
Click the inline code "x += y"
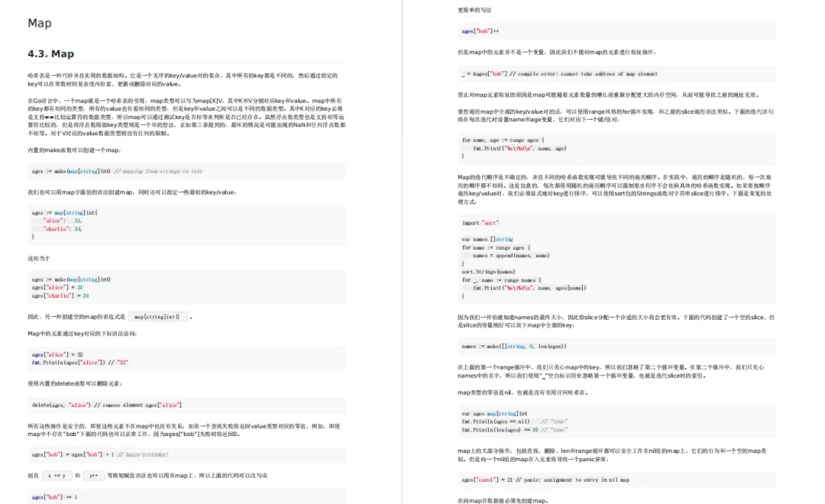pos(57,476)
